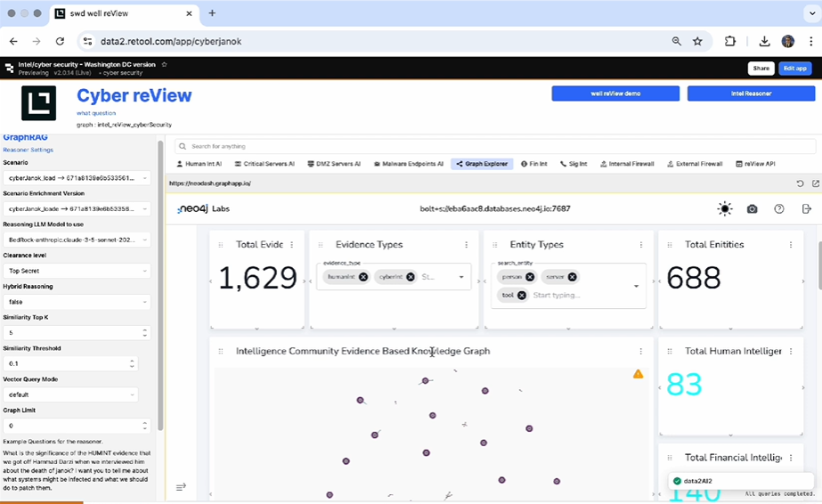Remove the server chip from Entity Types
This screenshot has height=504, width=822.
click(x=572, y=277)
